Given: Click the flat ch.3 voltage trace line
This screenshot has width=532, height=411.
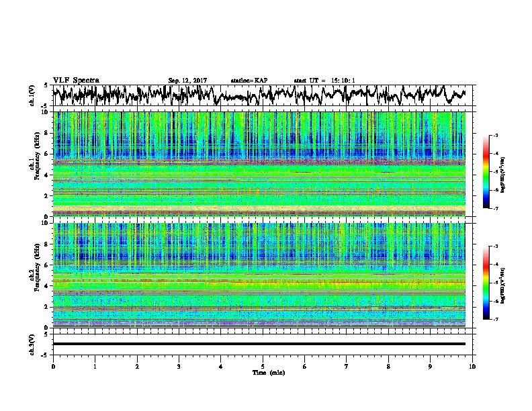Looking at the screenshot, I should (x=259, y=344).
